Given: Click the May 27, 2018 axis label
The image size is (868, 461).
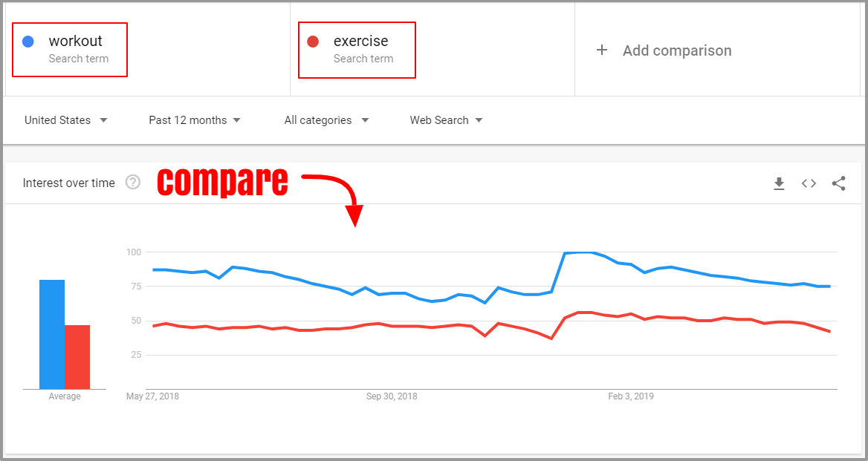Looking at the screenshot, I should click(153, 396).
